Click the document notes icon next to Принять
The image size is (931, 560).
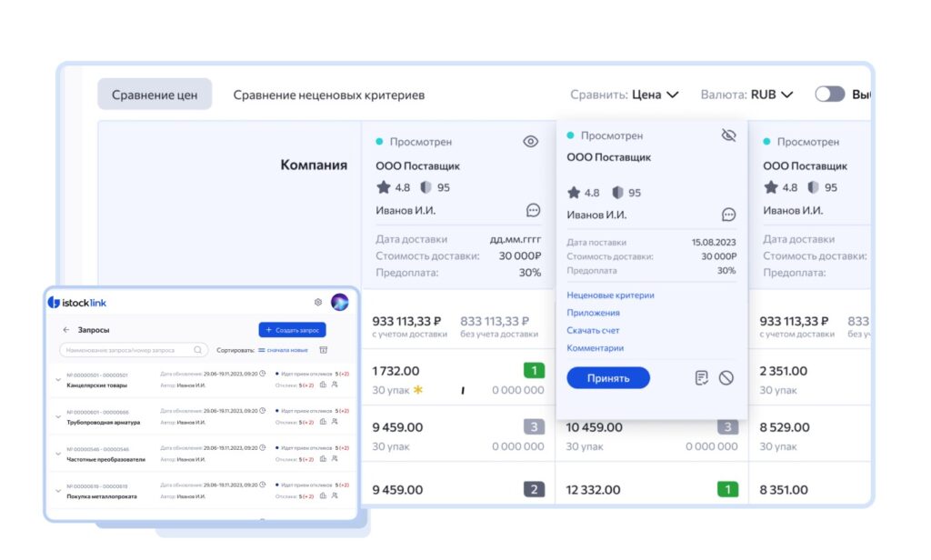click(701, 377)
